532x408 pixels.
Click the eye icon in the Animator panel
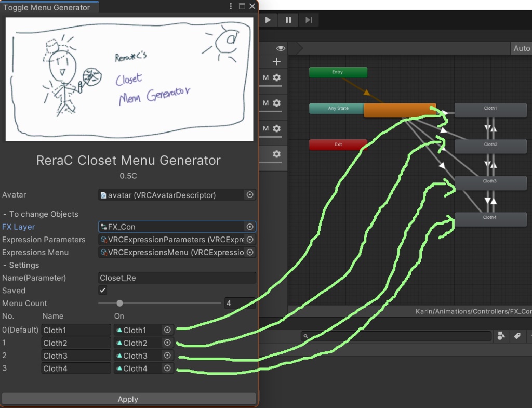[x=280, y=47]
